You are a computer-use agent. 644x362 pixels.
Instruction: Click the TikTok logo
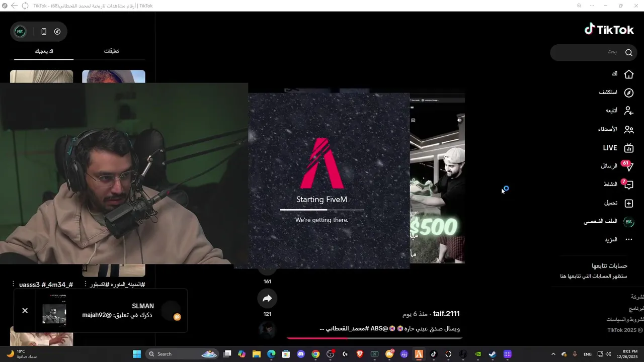[x=609, y=30]
